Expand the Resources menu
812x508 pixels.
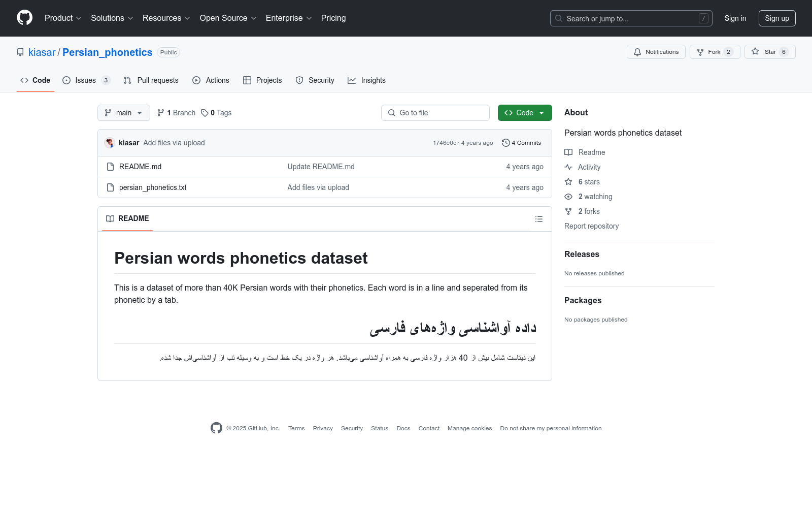point(166,18)
